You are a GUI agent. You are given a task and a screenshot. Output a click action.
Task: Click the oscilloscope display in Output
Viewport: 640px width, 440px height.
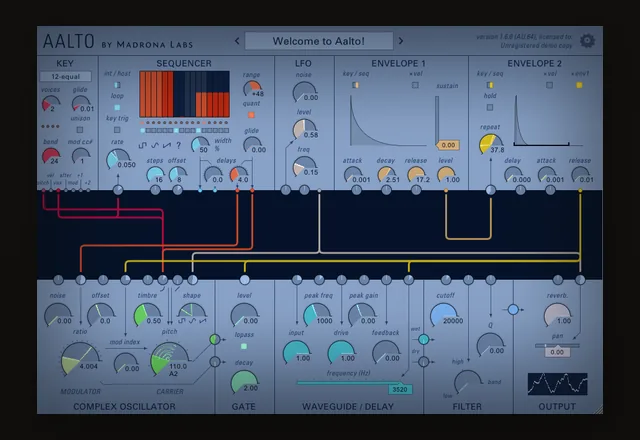pyautogui.click(x=557, y=384)
